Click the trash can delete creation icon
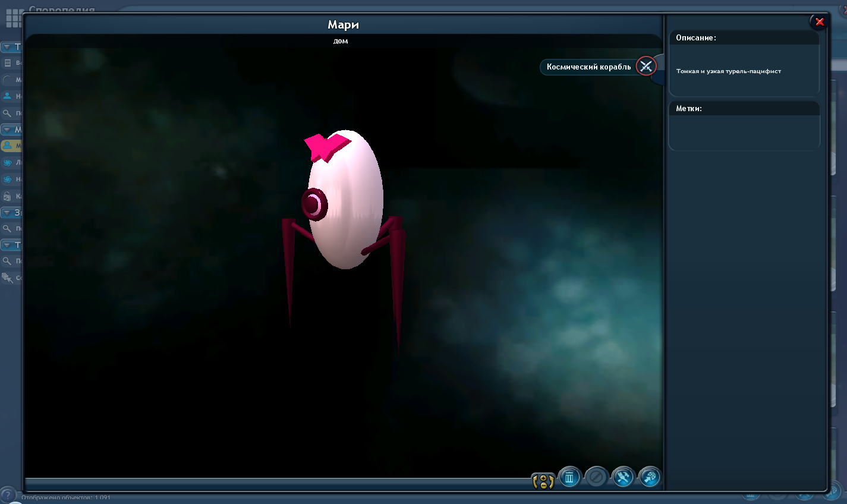 pyautogui.click(x=569, y=477)
